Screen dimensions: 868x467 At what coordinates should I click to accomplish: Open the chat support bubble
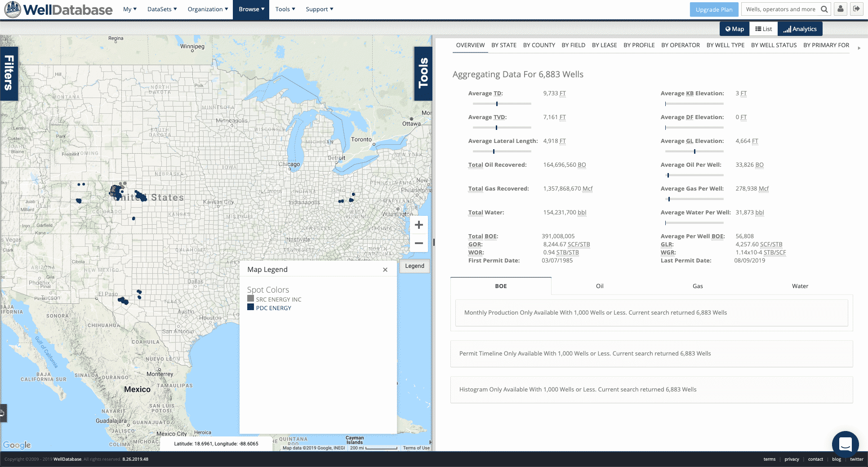tap(845, 444)
